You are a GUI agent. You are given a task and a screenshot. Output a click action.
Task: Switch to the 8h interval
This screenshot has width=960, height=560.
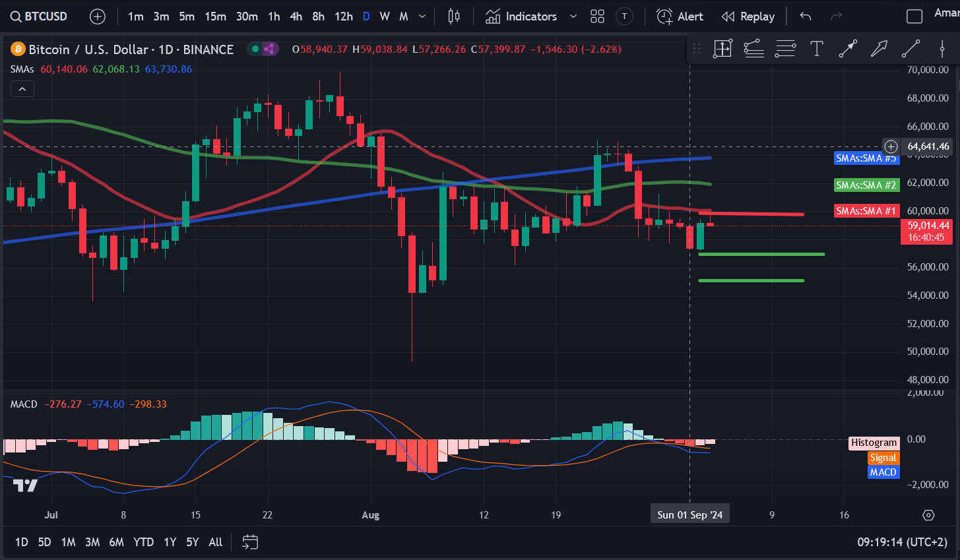(319, 16)
